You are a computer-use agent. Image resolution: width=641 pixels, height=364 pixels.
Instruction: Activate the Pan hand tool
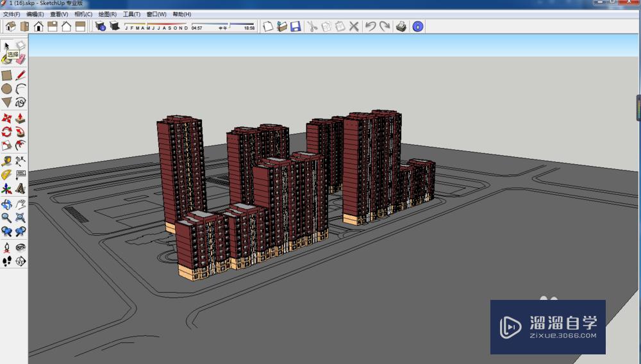click(21, 204)
